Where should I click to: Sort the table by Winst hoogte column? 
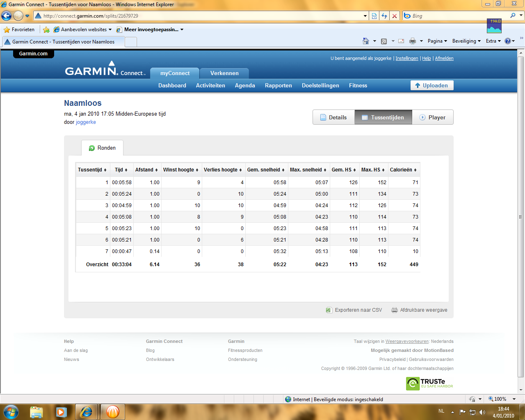181,170
